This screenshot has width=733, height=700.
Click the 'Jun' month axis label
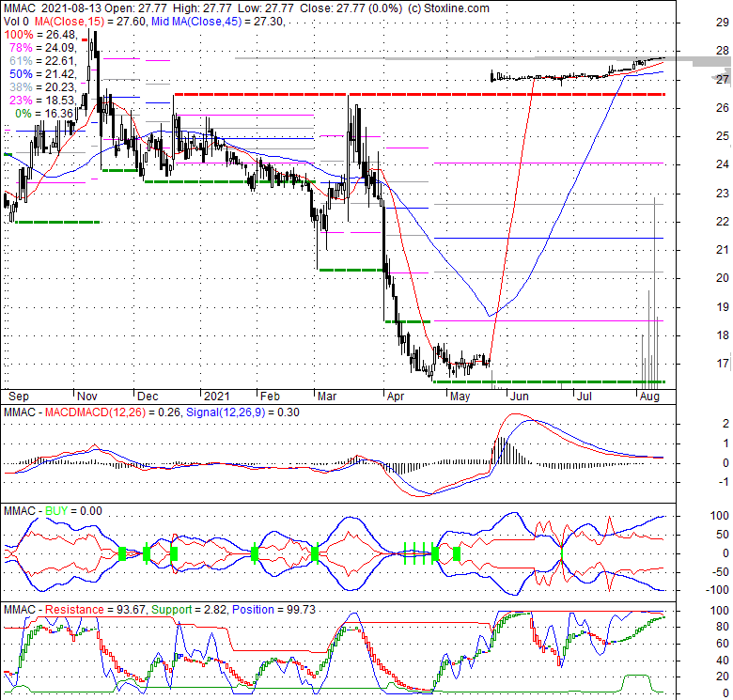(x=520, y=397)
